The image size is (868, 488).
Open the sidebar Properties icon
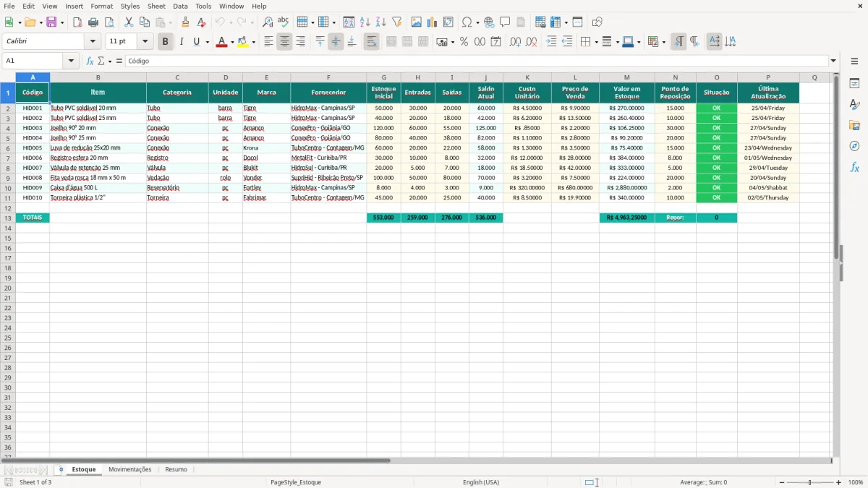coord(854,84)
